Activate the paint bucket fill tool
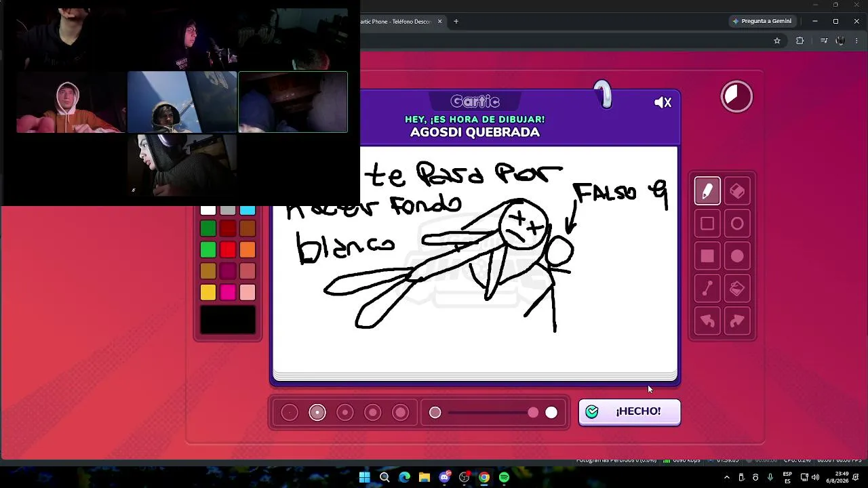 pyautogui.click(x=737, y=289)
